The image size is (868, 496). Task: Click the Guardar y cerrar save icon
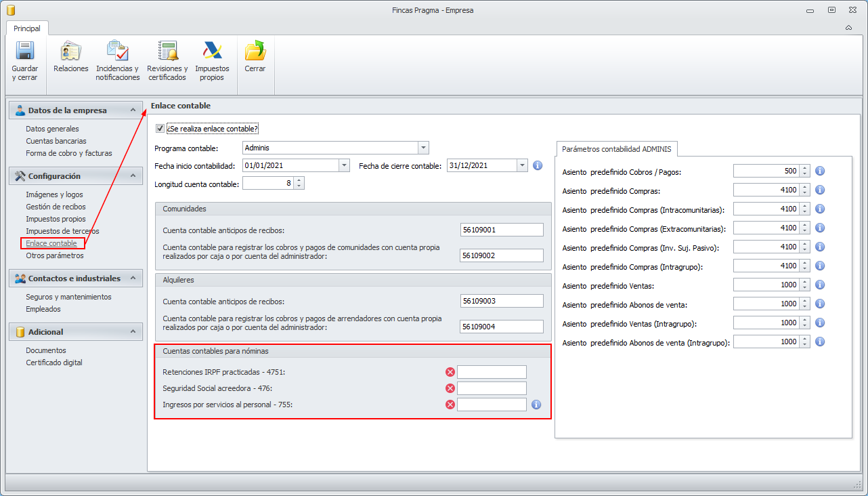[25, 51]
